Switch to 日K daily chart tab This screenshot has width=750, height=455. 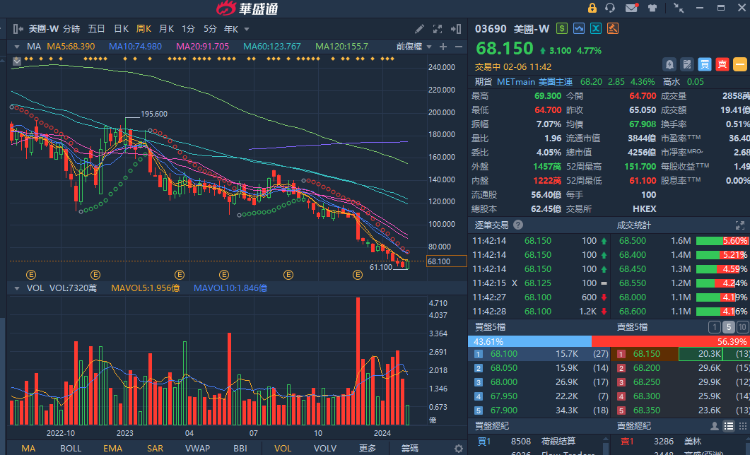click(121, 29)
